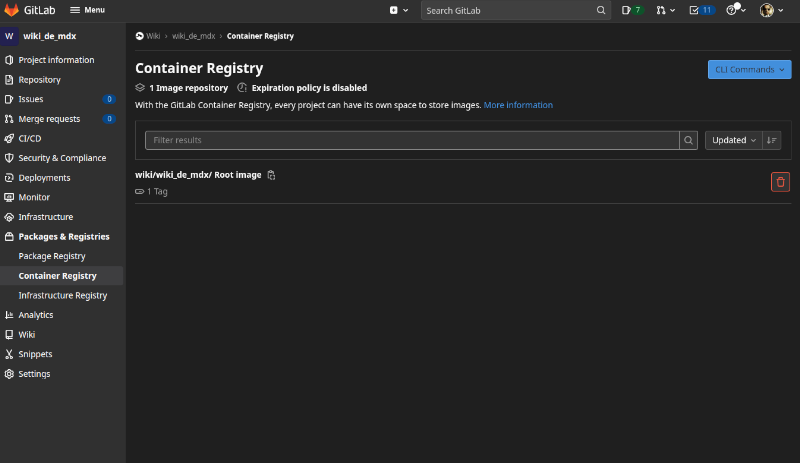Screen dimensions: 800x463
Task: Click the Merge requests count badge 0
Action: [x=109, y=119]
